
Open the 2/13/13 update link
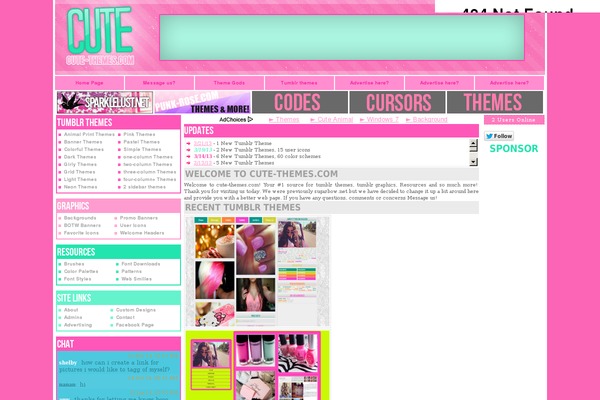tap(203, 163)
